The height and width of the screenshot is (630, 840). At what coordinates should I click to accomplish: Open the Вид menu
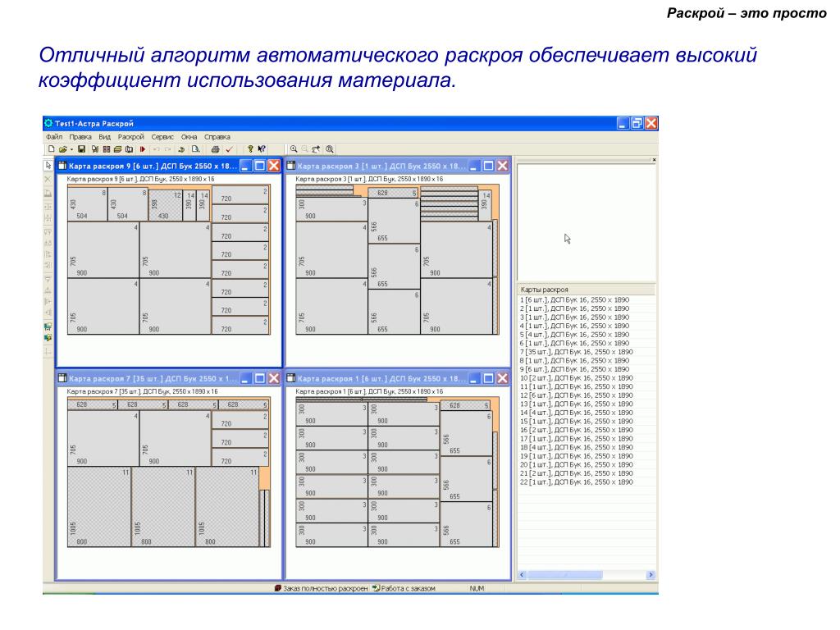(x=104, y=137)
